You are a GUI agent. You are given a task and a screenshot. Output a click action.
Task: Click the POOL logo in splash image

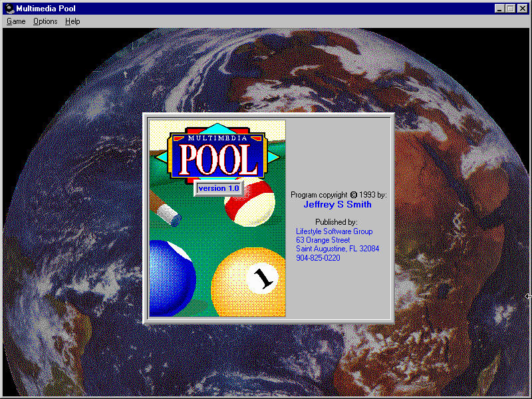(218, 160)
